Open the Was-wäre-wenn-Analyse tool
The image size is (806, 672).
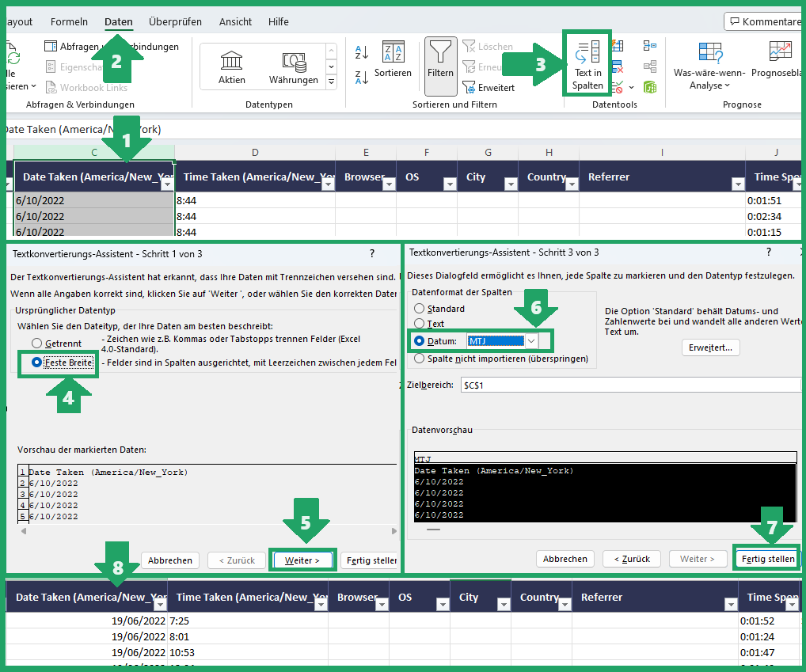tap(709, 65)
